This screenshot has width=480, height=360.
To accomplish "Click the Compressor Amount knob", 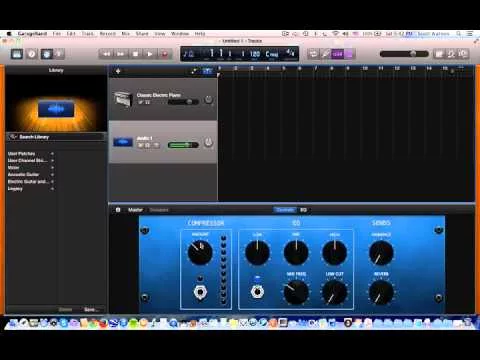I will (200, 252).
